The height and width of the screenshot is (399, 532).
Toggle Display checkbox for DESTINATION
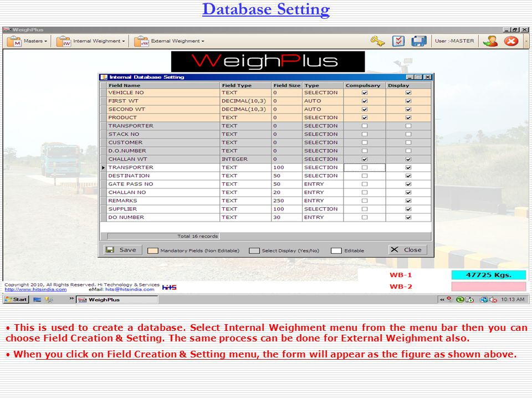point(408,176)
